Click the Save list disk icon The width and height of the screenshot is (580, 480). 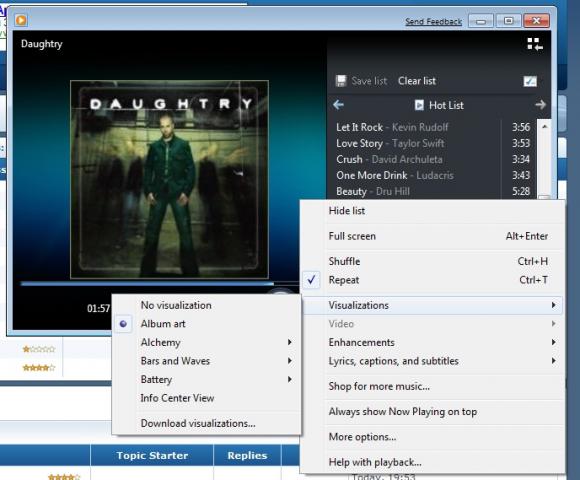[341, 81]
